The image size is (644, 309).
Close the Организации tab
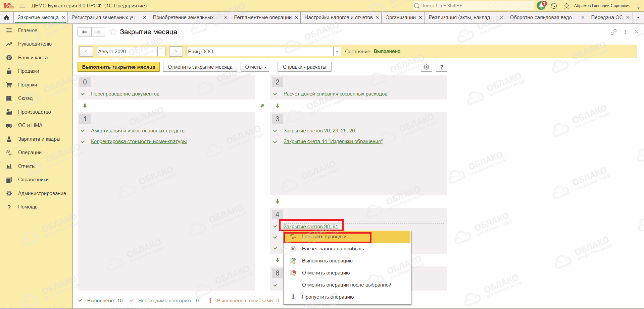420,17
